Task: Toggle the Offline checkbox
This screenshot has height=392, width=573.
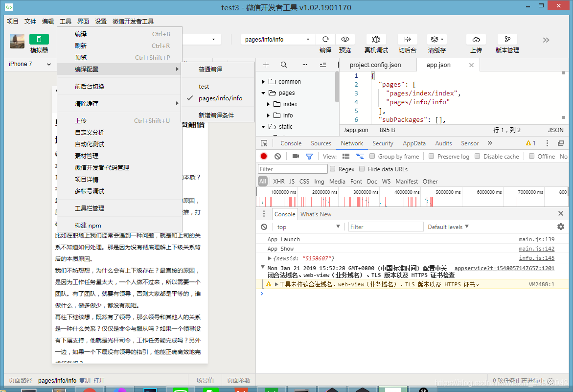Action: coord(532,156)
